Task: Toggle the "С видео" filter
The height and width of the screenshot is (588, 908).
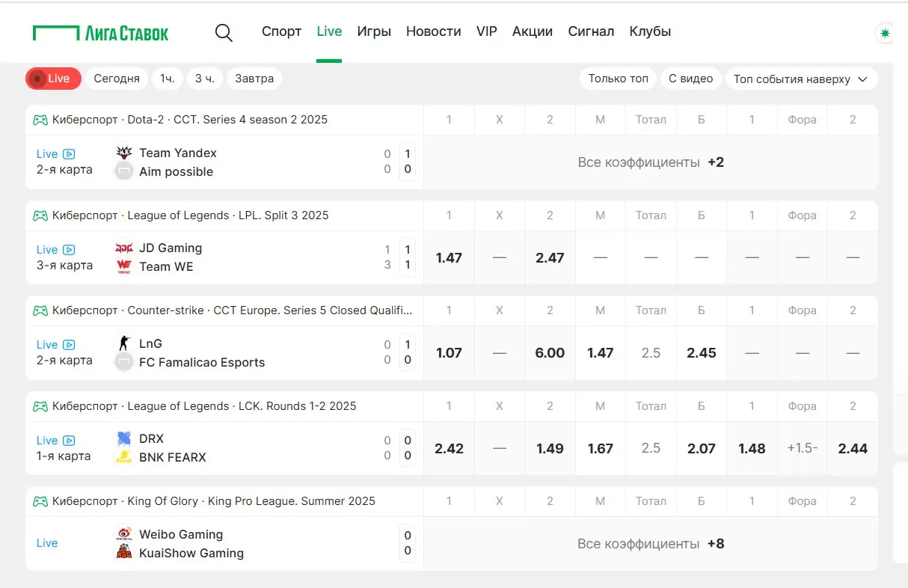Action: click(690, 79)
